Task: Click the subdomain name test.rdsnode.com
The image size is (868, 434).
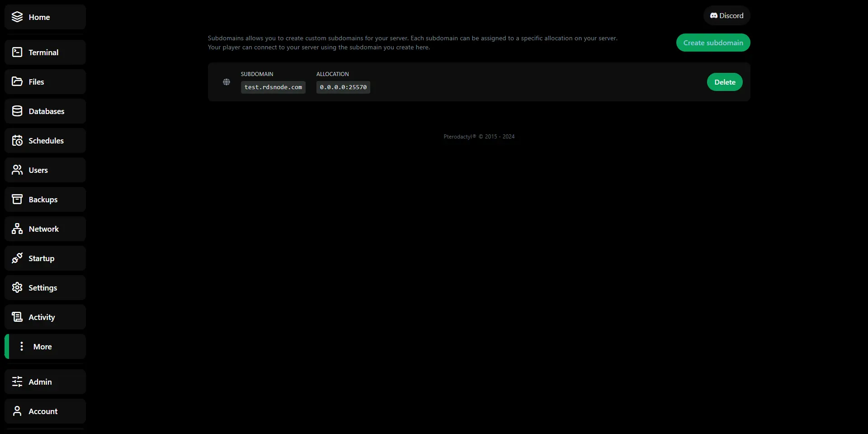Action: point(273,87)
